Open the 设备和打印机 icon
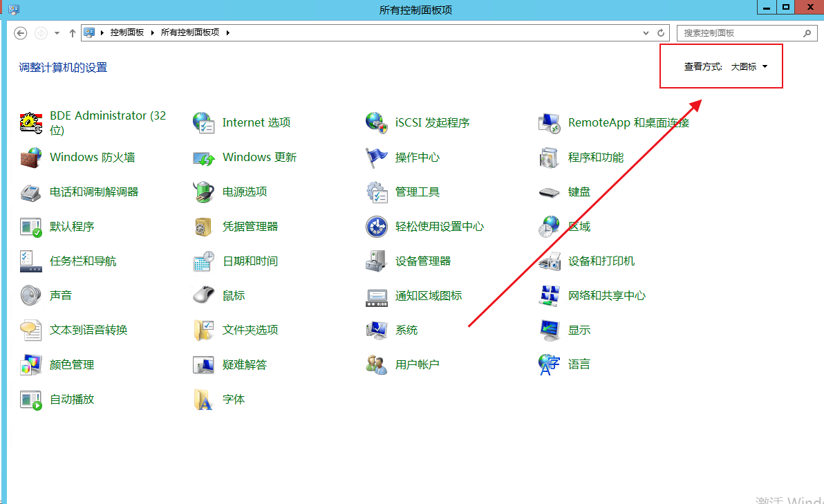This screenshot has width=824, height=504. (549, 261)
